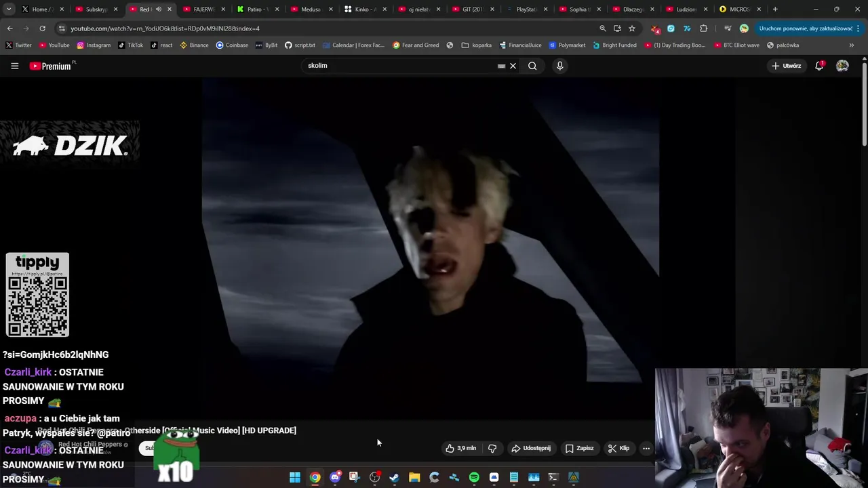Open the Polymarket bookmark

coord(567,45)
